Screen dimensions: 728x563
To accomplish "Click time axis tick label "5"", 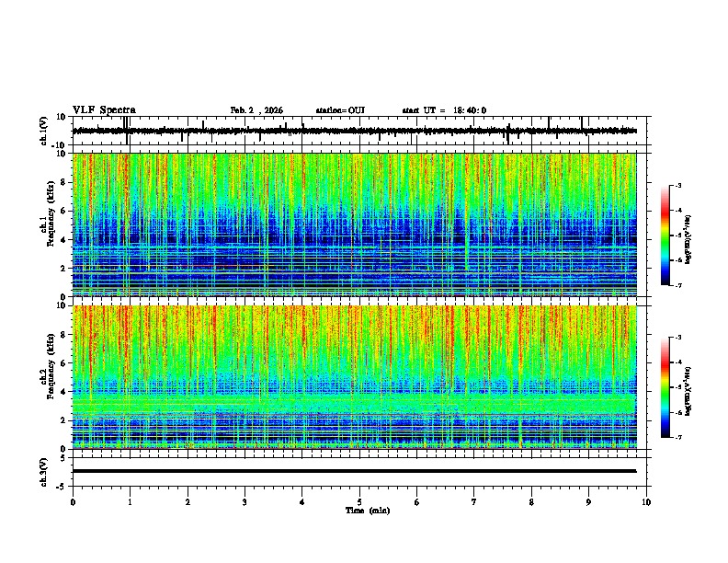I will (359, 502).
